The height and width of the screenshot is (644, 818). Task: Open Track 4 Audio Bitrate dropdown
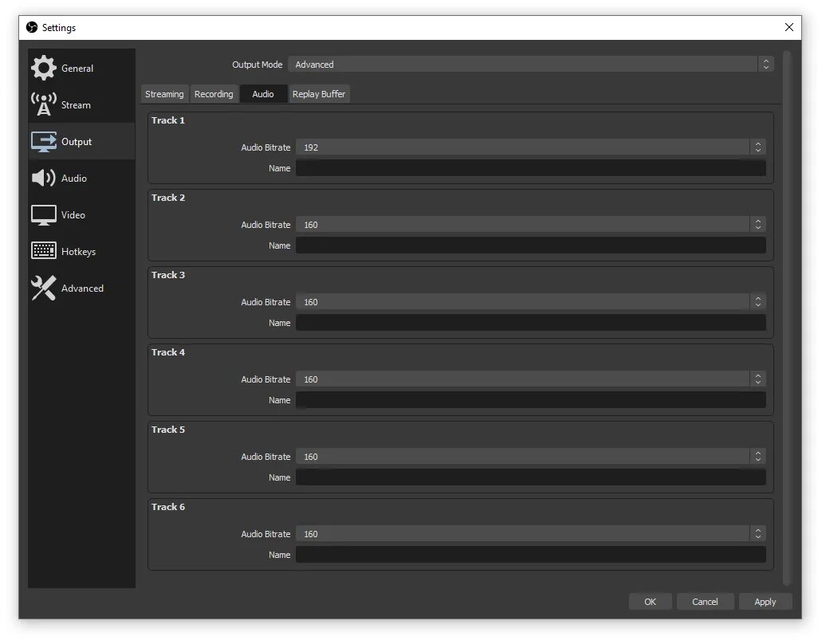tap(530, 379)
